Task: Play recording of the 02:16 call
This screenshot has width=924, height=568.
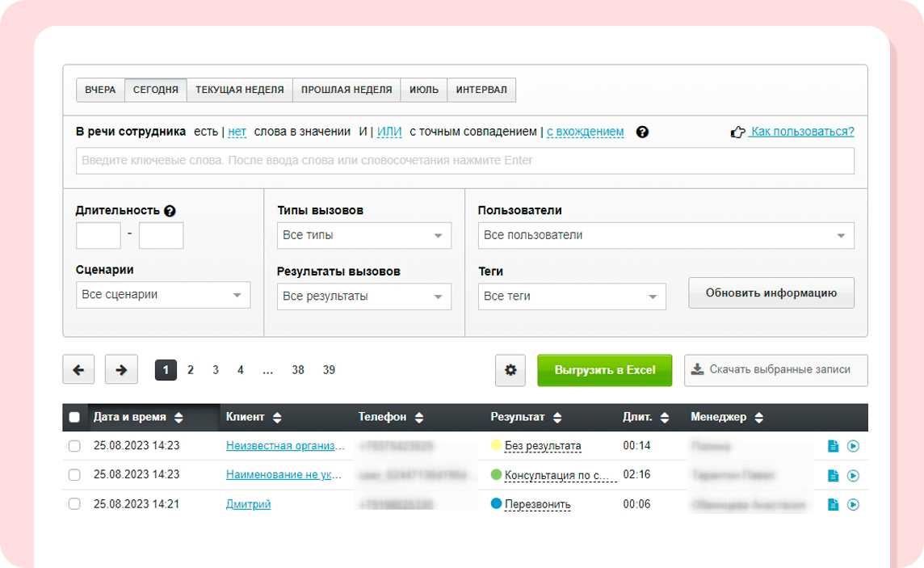Action: click(x=853, y=476)
